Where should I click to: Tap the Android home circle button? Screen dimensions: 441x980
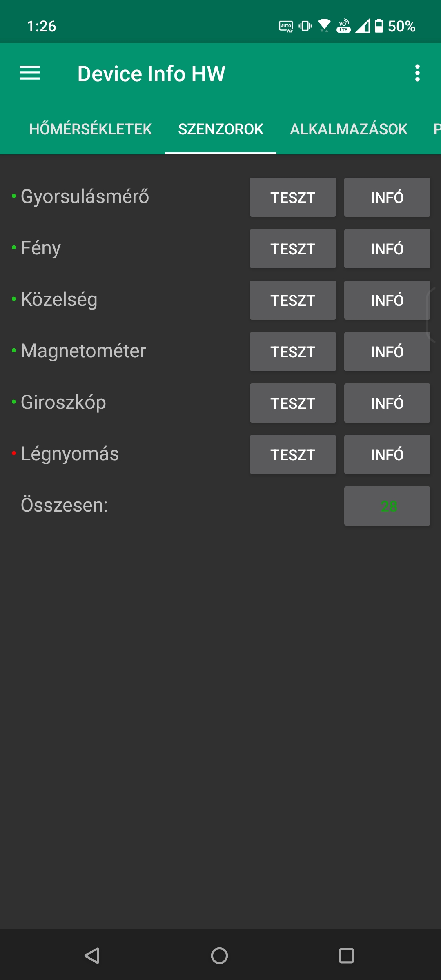coord(219,955)
